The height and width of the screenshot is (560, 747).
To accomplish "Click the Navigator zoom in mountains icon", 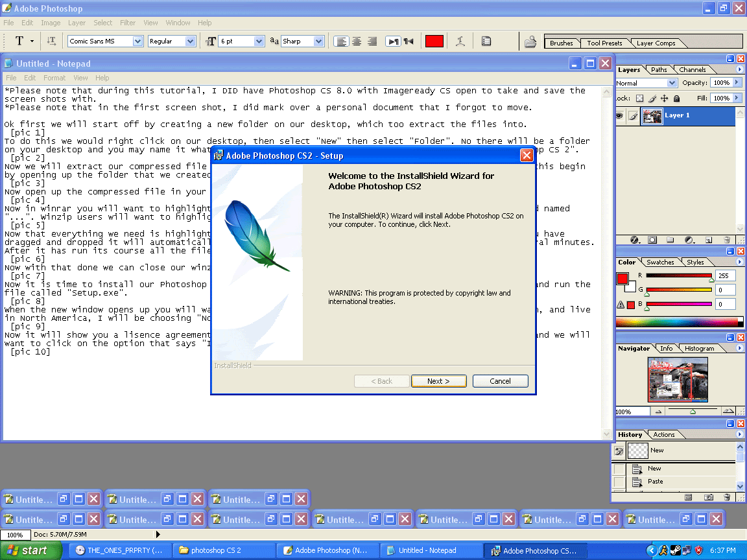I will (x=728, y=411).
